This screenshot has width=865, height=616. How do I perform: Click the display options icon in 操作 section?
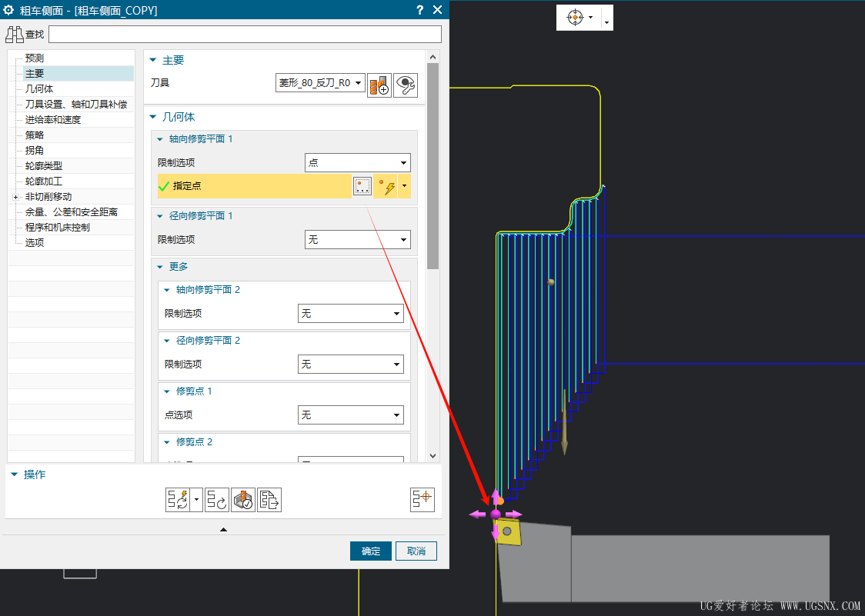tap(422, 500)
